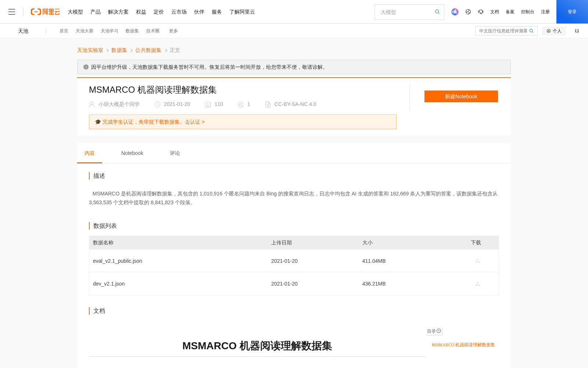Open 数据集 nav item
Viewport: 588px width, 368px height.
132,31
